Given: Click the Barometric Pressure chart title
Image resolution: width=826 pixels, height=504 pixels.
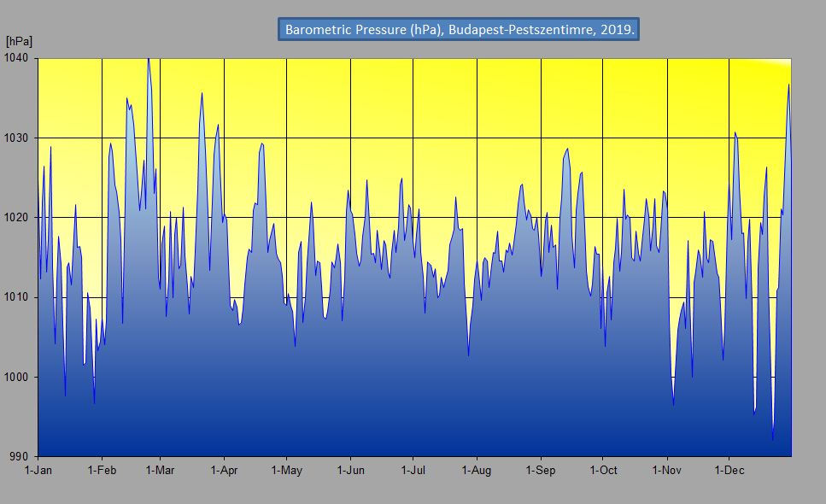Looking at the screenshot, I should 459,30.
